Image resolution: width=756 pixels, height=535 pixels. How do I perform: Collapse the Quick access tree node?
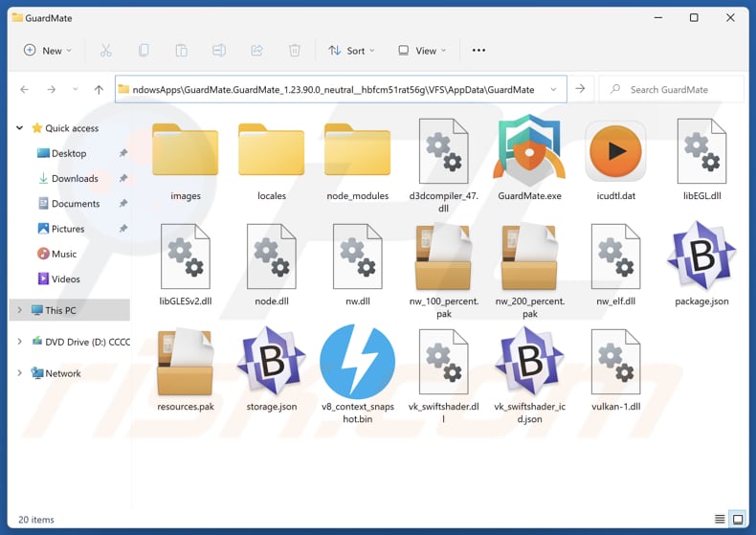pos(20,128)
